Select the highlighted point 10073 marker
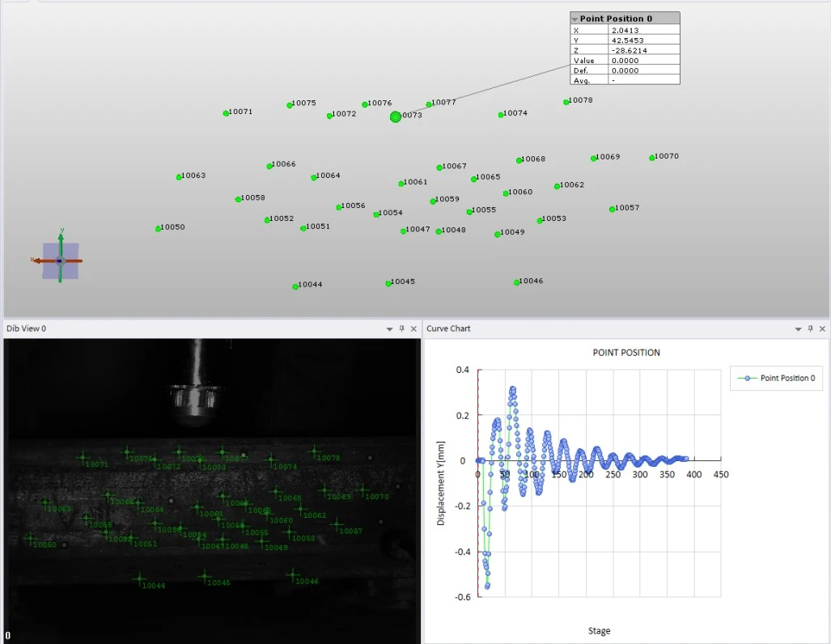831x644 pixels. tap(396, 117)
